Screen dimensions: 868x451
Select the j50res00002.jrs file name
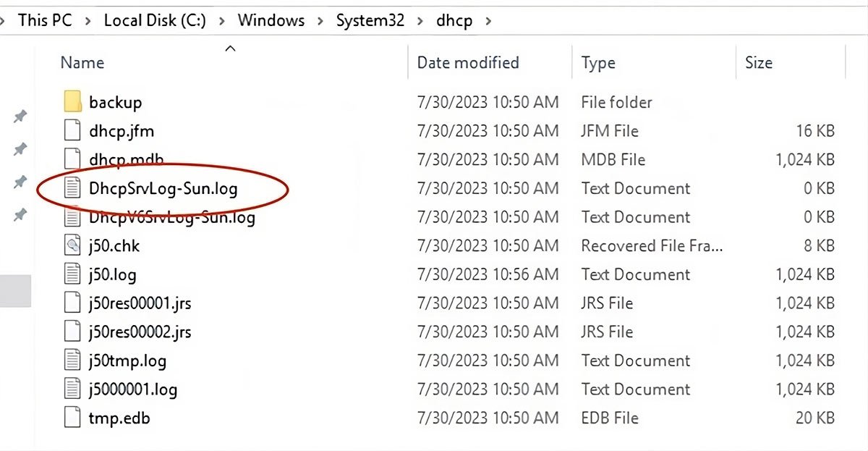pyautogui.click(x=140, y=332)
